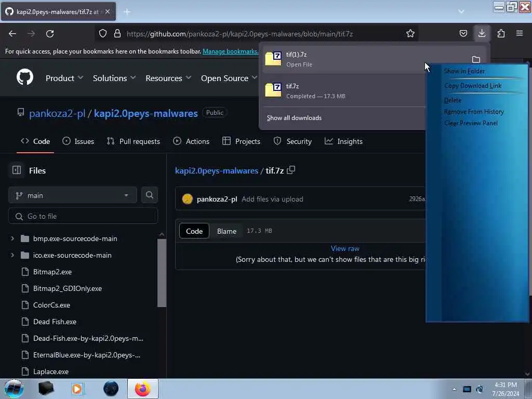Click the browser address bar URL

(x=240, y=34)
